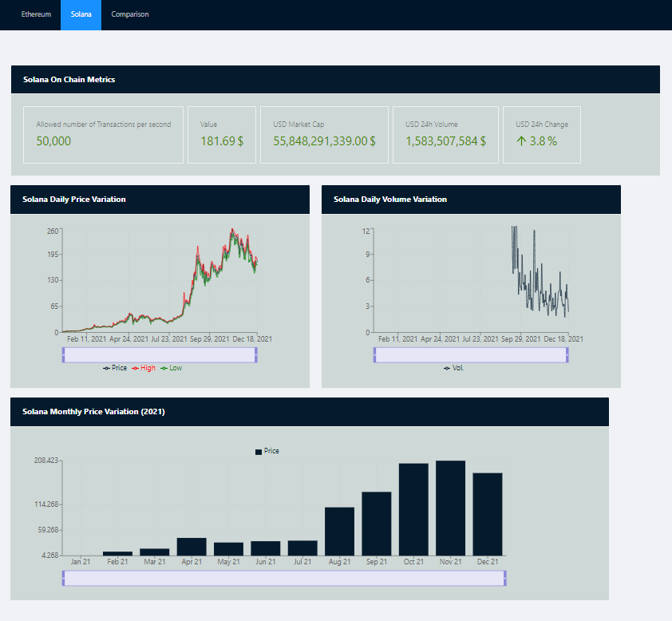The image size is (672, 621).
Task: Click the 3.8 % change value
Action: click(544, 141)
